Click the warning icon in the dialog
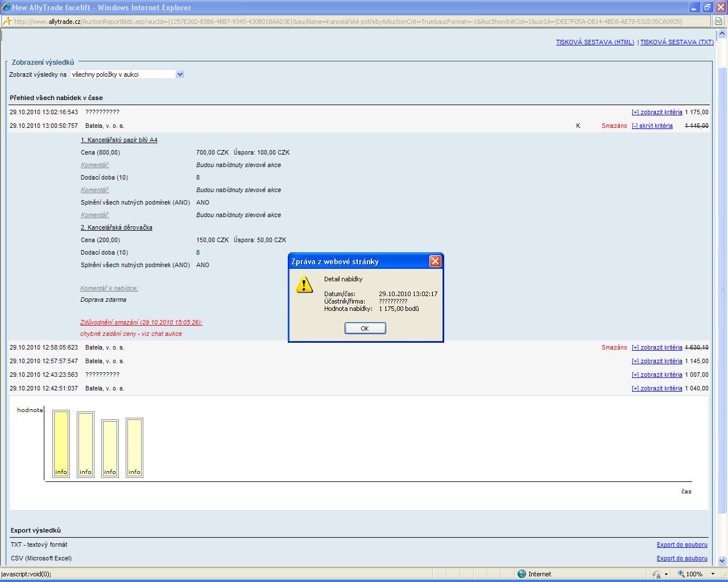 304,284
